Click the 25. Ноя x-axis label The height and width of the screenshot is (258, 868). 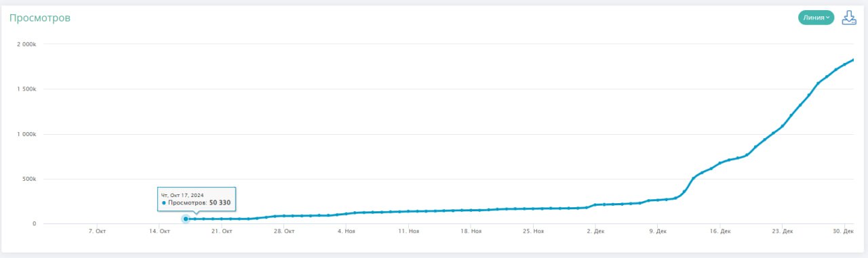(534, 232)
